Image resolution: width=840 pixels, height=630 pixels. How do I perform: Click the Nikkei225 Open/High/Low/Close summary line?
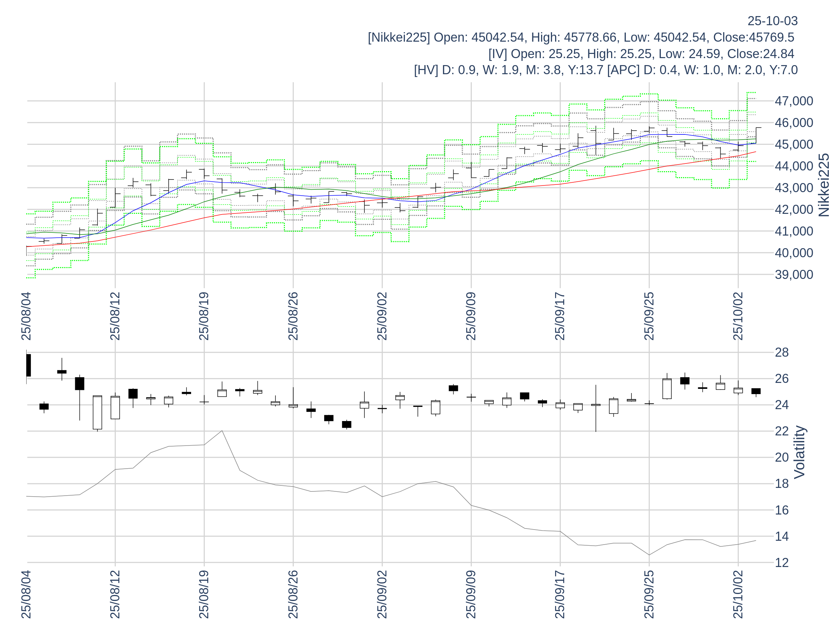pyautogui.click(x=581, y=37)
